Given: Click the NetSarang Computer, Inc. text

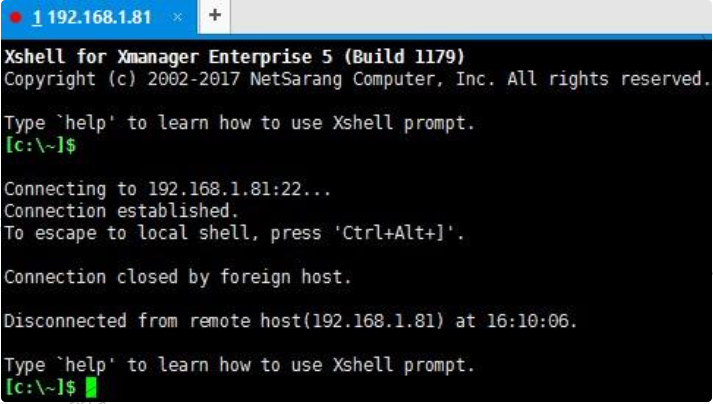Looking at the screenshot, I should 372,79.
